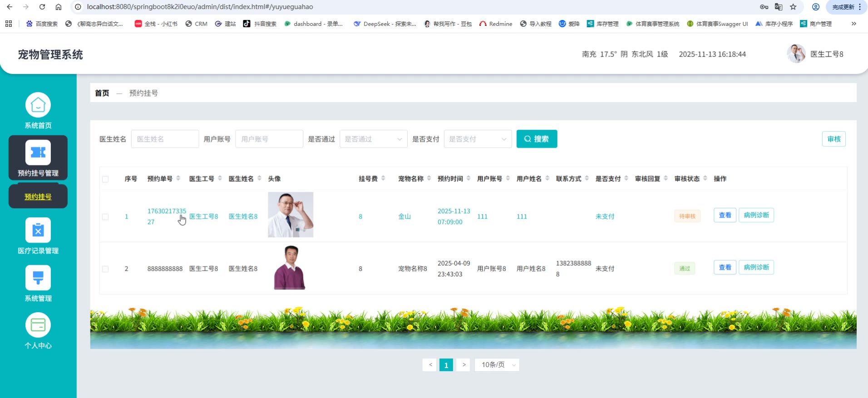Viewport: 868px width, 398px height.
Task: Click 查看 for the 宠物名称8 row
Action: pyautogui.click(x=725, y=267)
